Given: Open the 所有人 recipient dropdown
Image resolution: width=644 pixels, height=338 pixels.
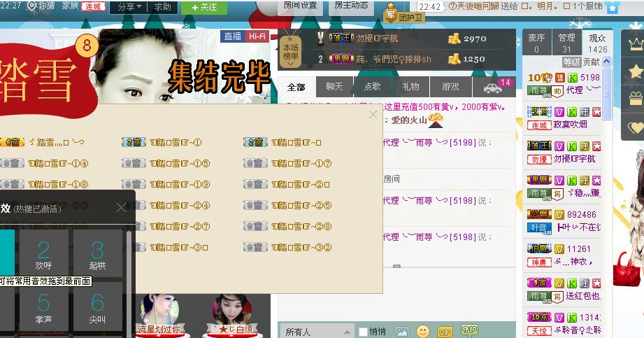Looking at the screenshot, I should pyautogui.click(x=317, y=332).
